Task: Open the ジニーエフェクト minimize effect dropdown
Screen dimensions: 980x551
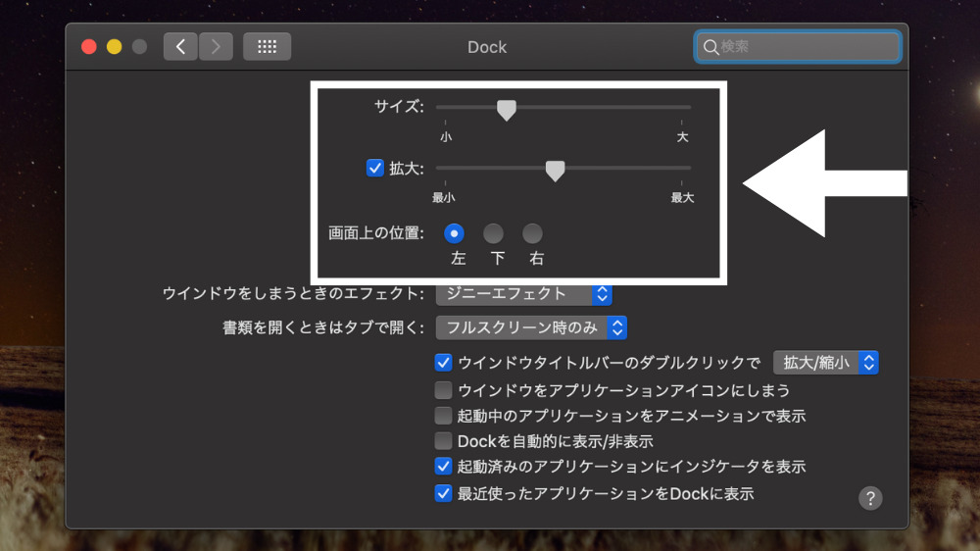Action: pos(523,293)
